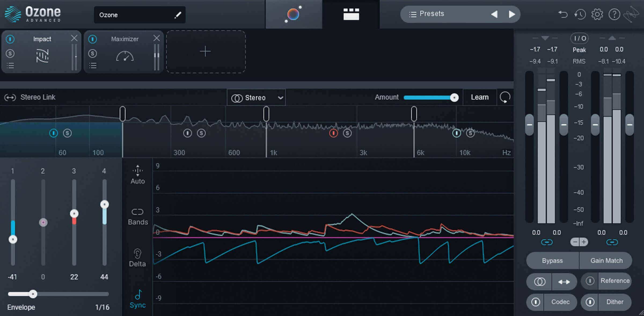The image size is (644, 316).
Task: Remove the Impact module
Action: 74,38
